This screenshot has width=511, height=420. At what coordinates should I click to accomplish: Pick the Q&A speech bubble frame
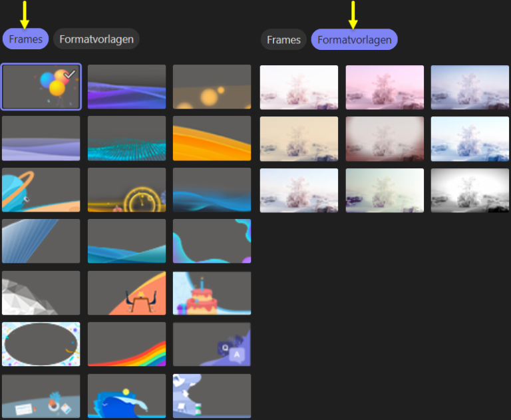click(212, 344)
